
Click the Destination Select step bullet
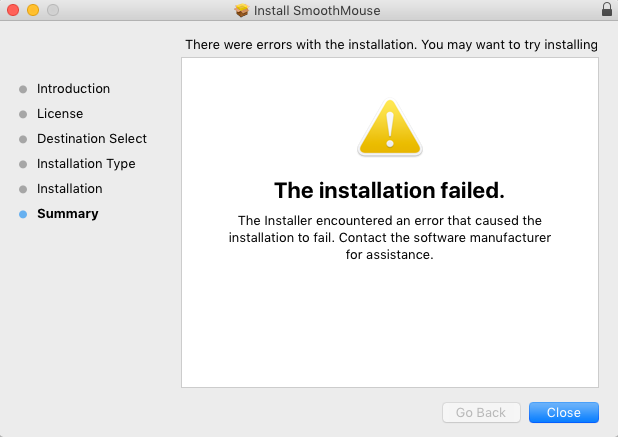click(23, 139)
